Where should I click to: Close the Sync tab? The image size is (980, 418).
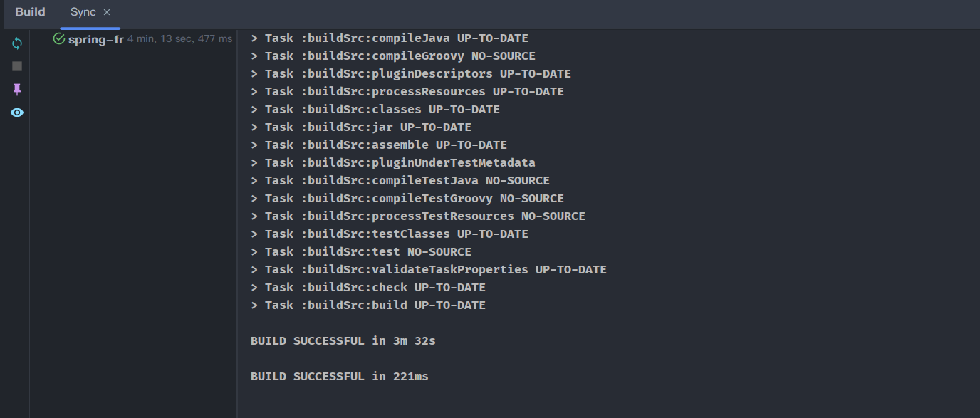(107, 13)
